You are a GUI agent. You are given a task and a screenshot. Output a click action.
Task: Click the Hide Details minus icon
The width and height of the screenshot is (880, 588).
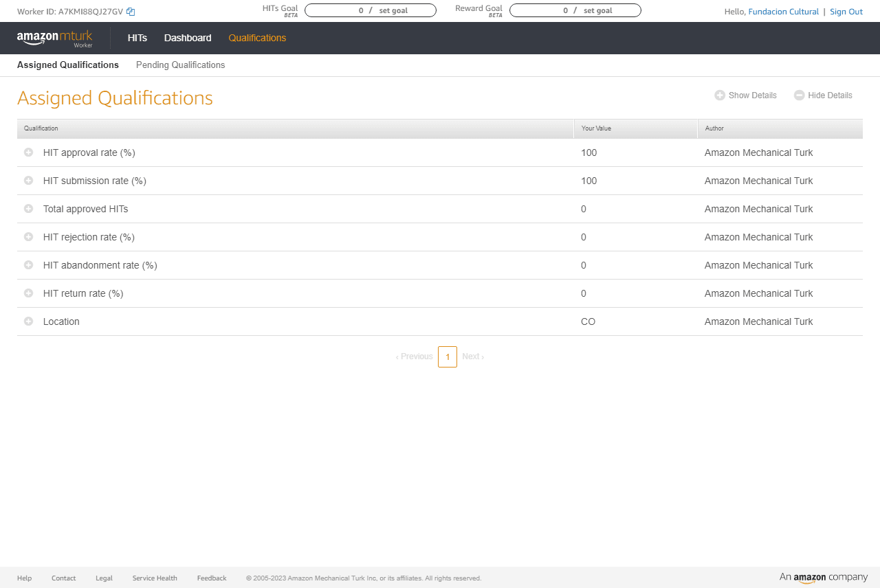tap(799, 95)
